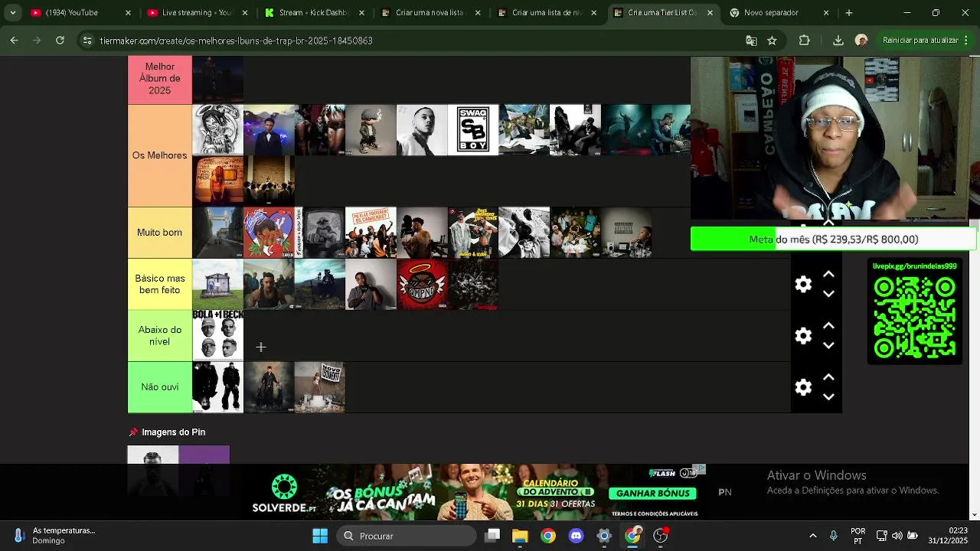
Task: Switch to the Criar uma nova lista tab
Action: [x=430, y=13]
